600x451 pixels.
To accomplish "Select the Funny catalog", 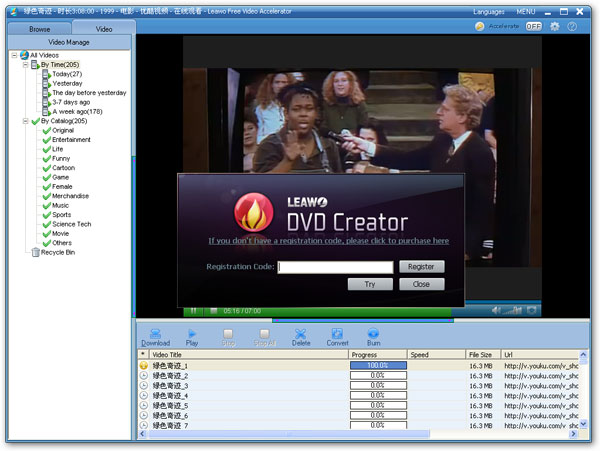I will (56, 158).
